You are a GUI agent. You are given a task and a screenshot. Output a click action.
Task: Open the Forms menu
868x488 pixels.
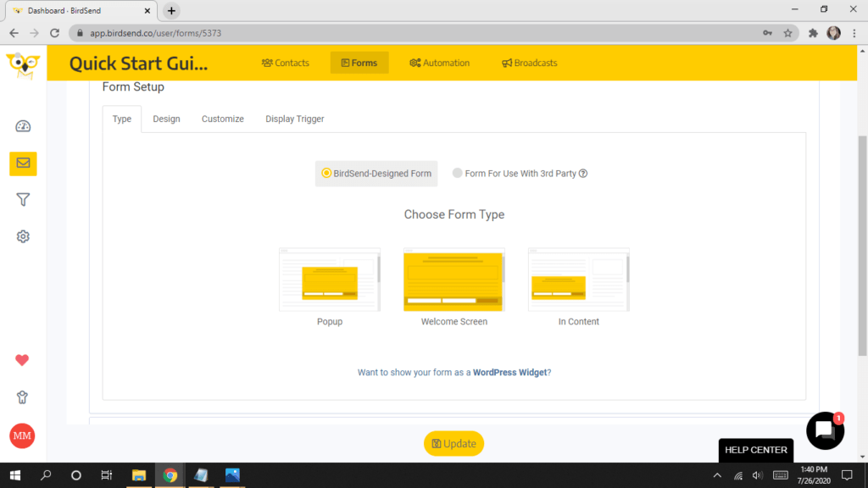click(359, 63)
